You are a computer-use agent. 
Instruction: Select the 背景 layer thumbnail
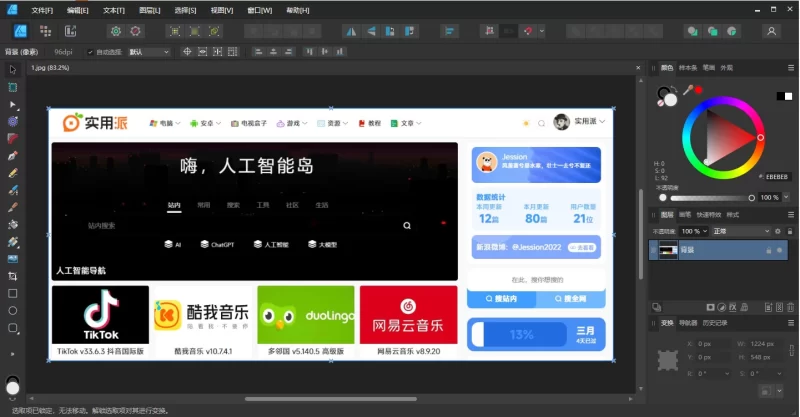click(x=668, y=250)
